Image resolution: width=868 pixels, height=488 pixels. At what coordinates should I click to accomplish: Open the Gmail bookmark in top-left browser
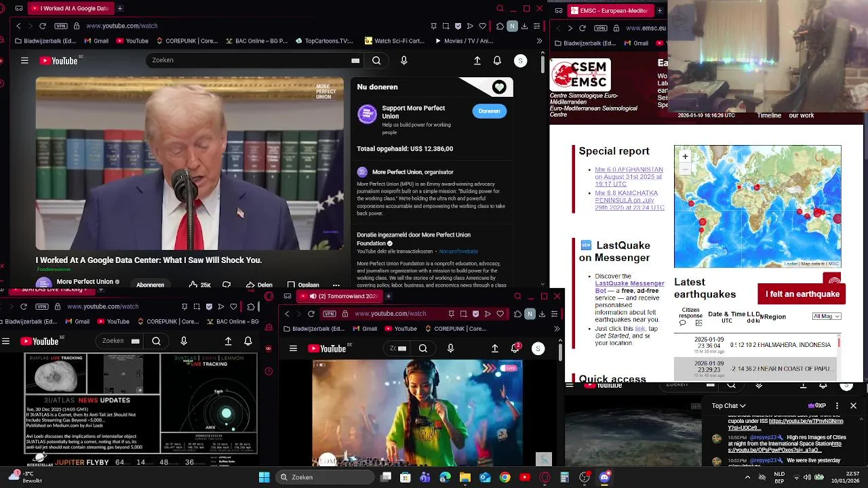95,41
